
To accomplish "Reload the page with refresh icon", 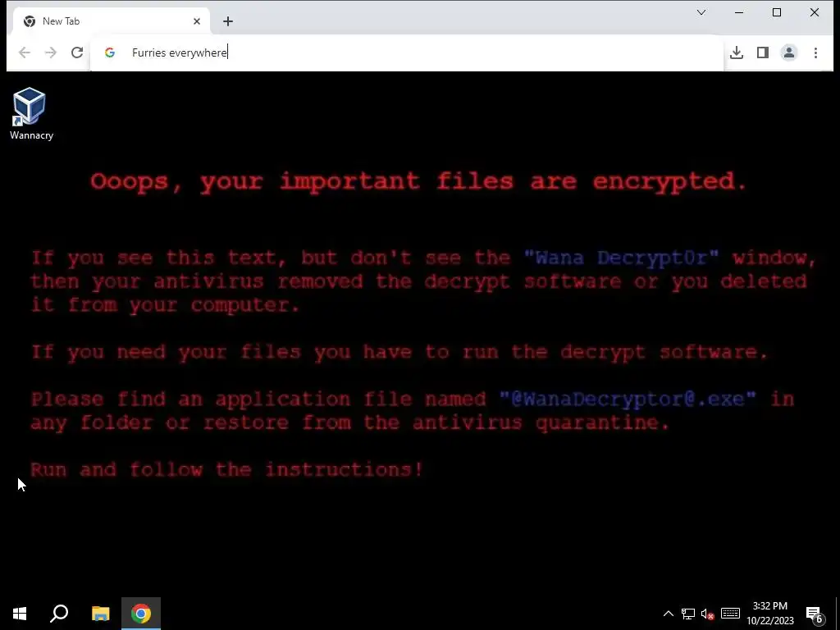I will pyautogui.click(x=77, y=52).
